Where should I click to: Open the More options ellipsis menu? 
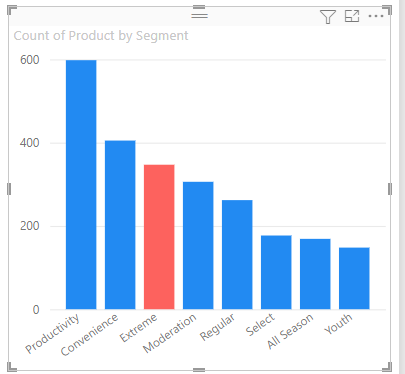[x=376, y=16]
